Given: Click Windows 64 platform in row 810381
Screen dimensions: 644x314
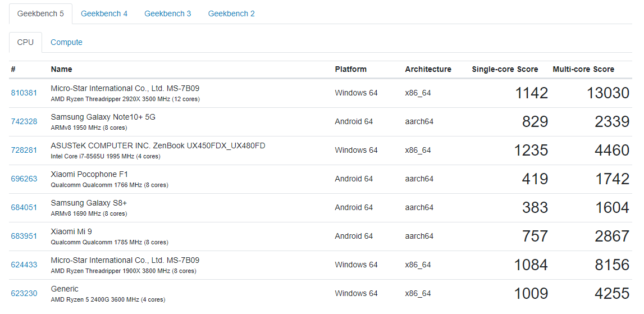Looking at the screenshot, I should click(356, 93).
